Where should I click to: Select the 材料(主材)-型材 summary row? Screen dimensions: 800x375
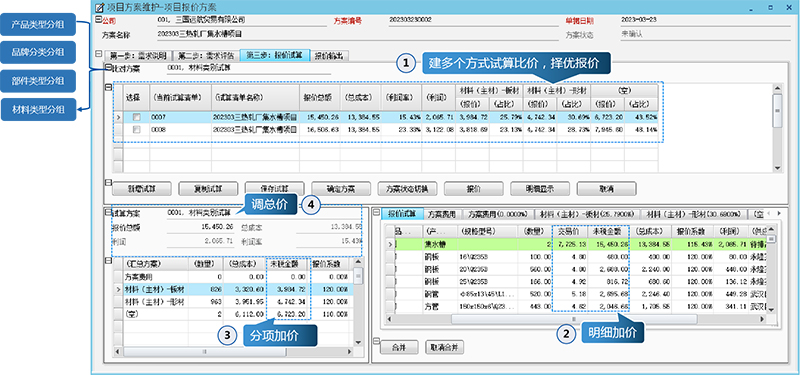point(234,302)
